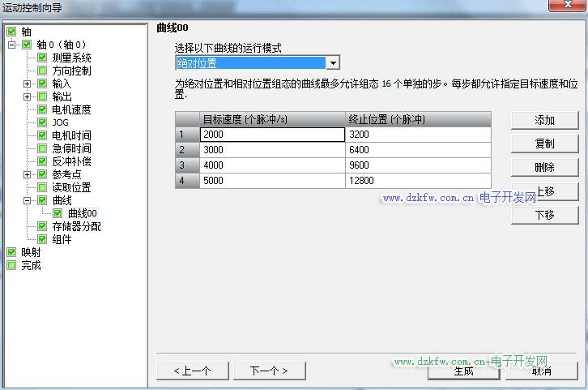Click the status icon beside 急停时间
The image size is (588, 390).
42,148
